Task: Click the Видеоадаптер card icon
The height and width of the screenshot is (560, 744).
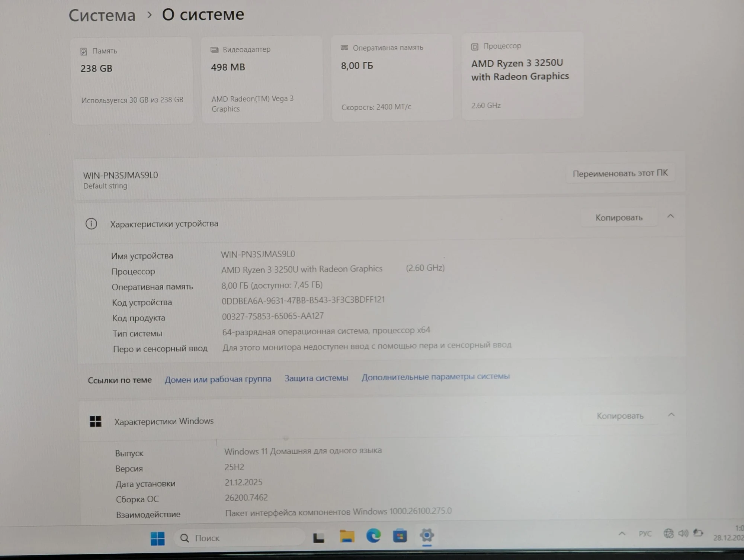Action: tap(214, 50)
